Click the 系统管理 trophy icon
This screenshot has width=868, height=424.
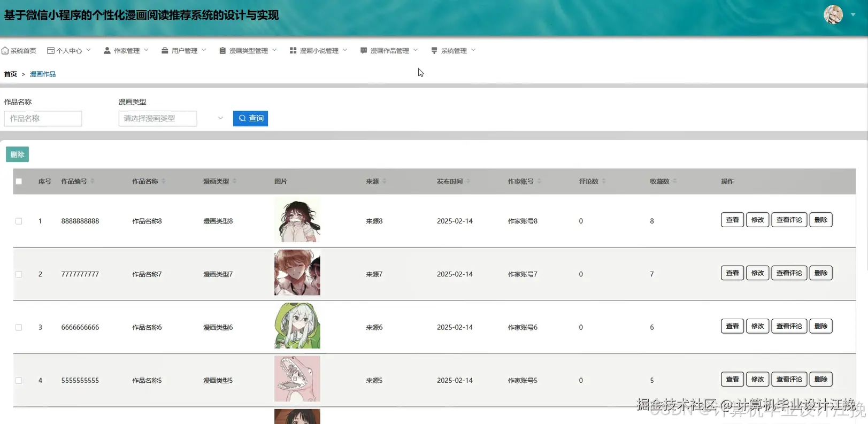pos(434,51)
